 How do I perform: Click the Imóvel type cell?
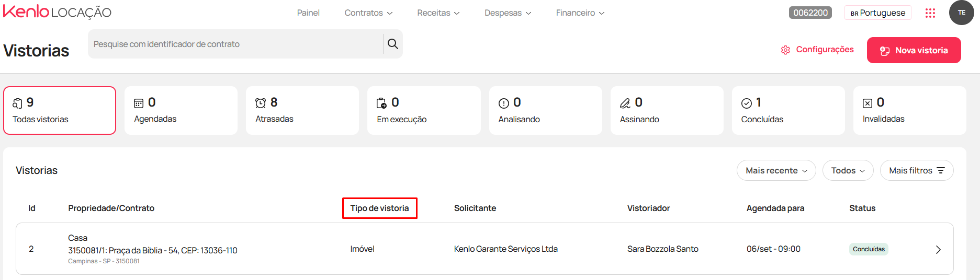[363, 249]
